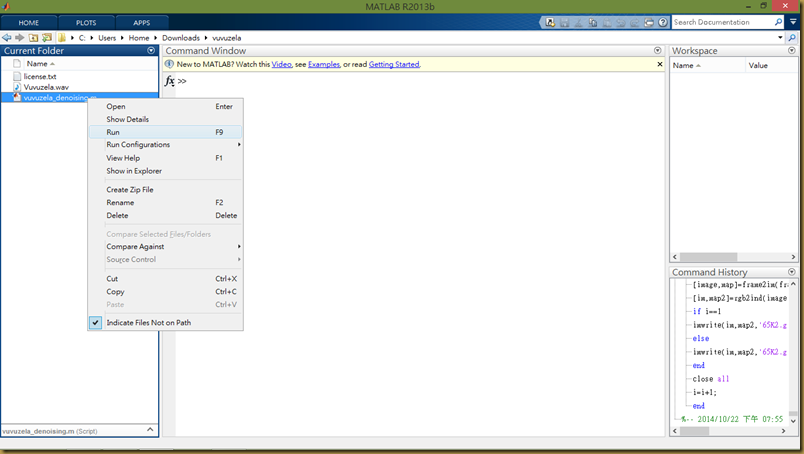Click the Paste quick access icon
This screenshot has height=454, width=804.
607,22
